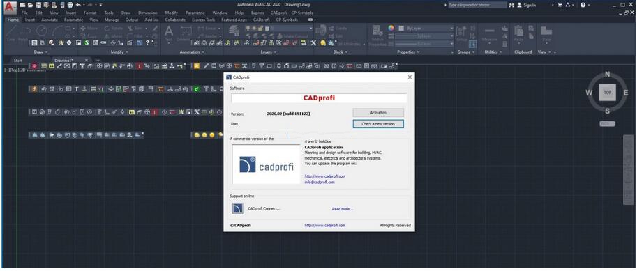The image size is (644, 271).
Task: Click the Open file icon in quick access toolbar
Action: (30, 5)
